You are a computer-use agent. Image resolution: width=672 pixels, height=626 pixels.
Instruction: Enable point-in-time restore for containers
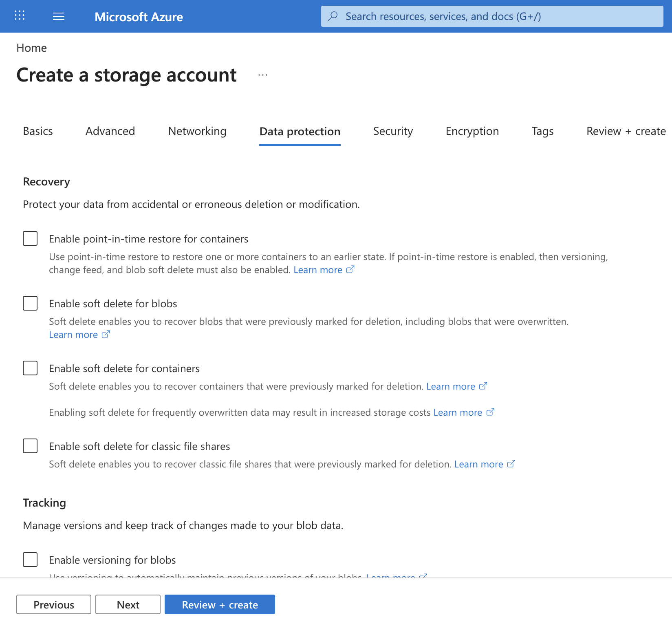click(x=30, y=238)
